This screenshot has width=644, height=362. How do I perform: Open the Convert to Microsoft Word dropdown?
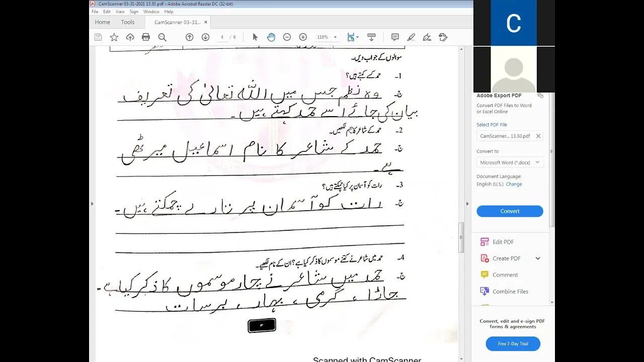point(510,162)
